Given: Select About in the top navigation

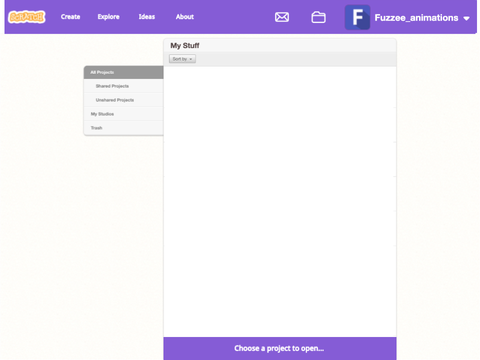Looking at the screenshot, I should point(185,17).
